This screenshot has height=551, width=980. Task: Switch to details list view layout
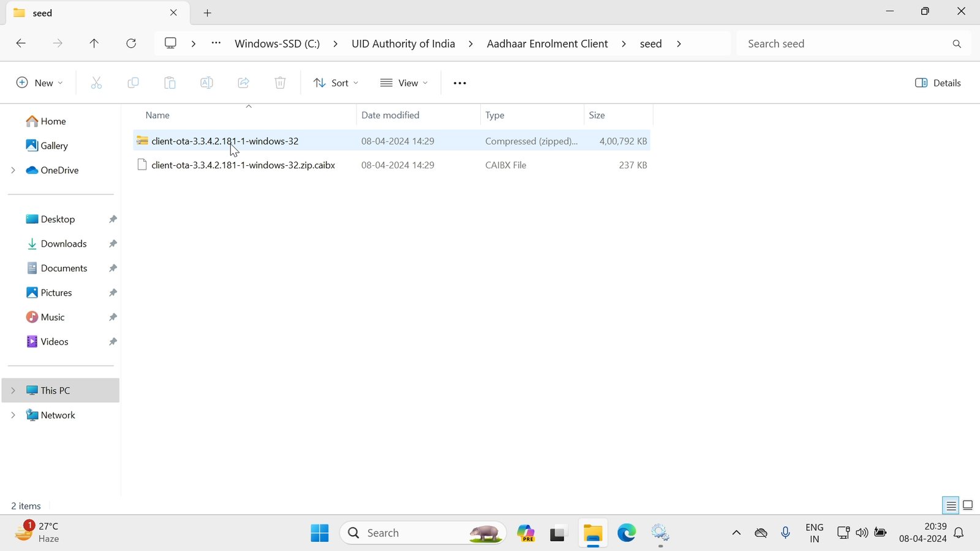pyautogui.click(x=951, y=506)
